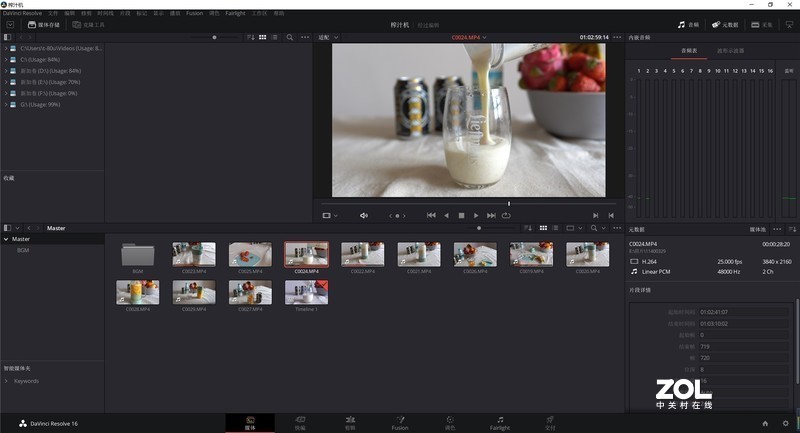This screenshot has height=433, width=800.
Task: Go to project manager home icon
Action: click(765, 423)
